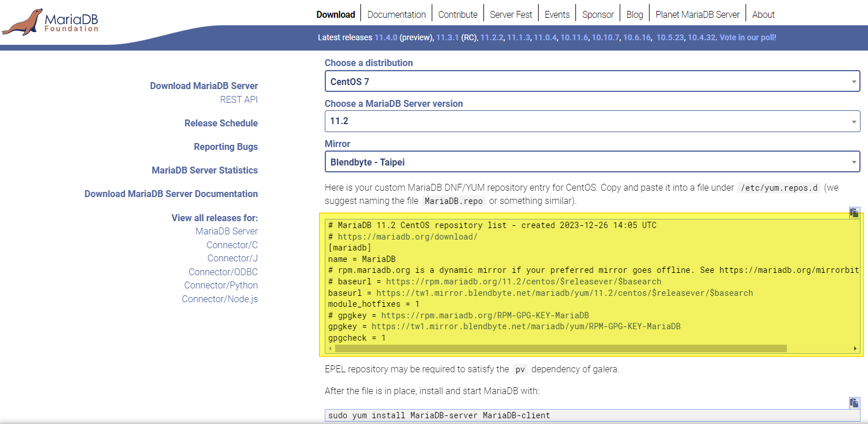Open release 10.10.7 link
This screenshot has width=868, height=424.
(606, 37)
